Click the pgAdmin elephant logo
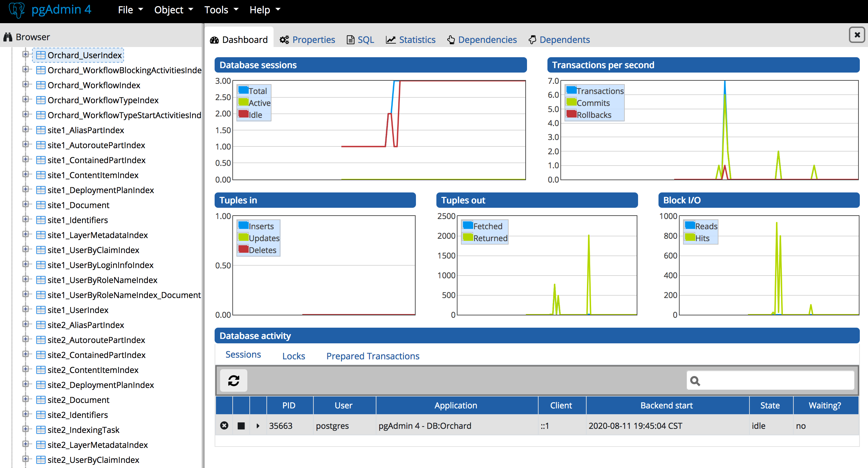Screen dimensions: 868x468 point(17,10)
